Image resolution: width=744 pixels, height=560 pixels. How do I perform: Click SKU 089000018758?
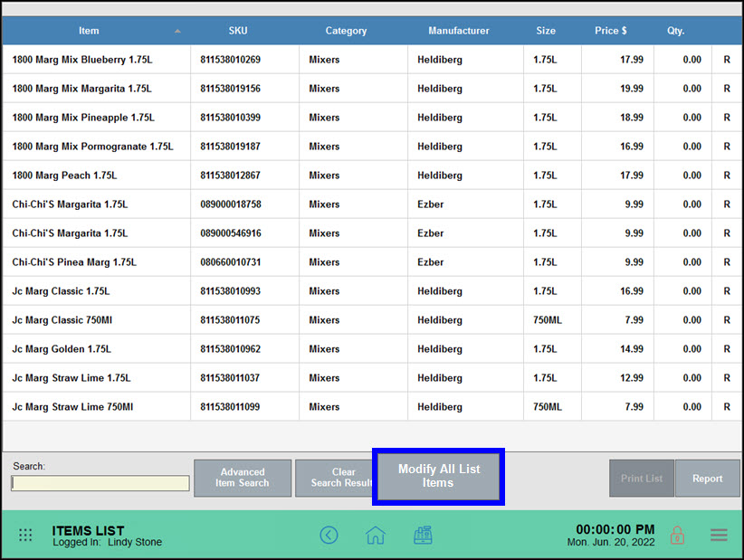[x=231, y=204]
